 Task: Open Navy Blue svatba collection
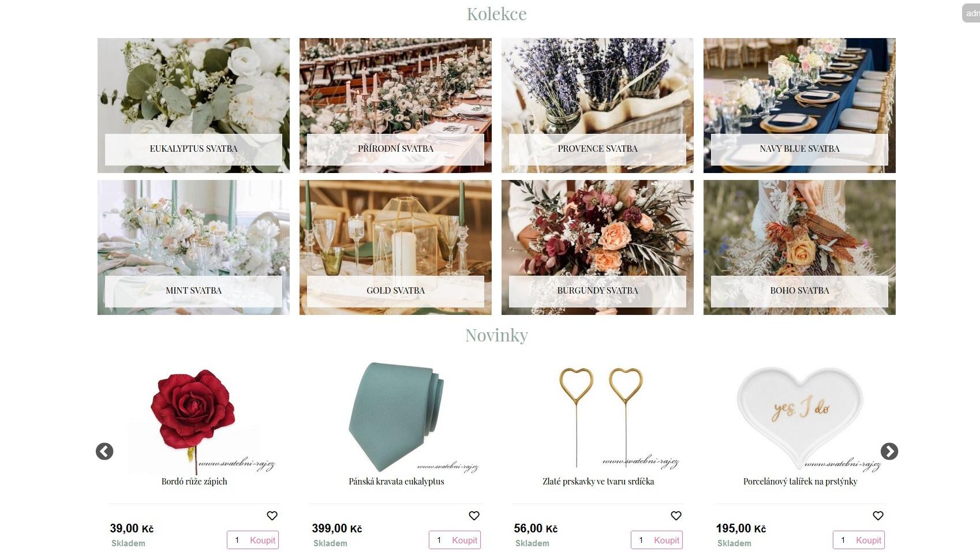click(799, 106)
